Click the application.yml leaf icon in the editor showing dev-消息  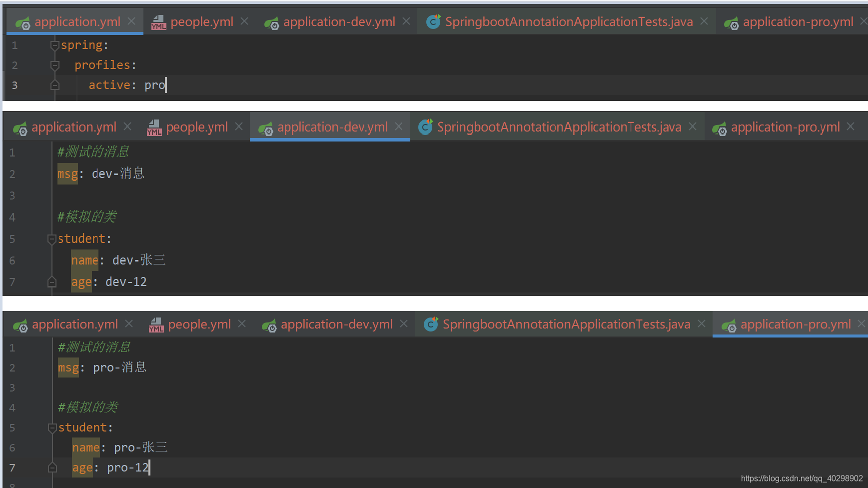20,128
